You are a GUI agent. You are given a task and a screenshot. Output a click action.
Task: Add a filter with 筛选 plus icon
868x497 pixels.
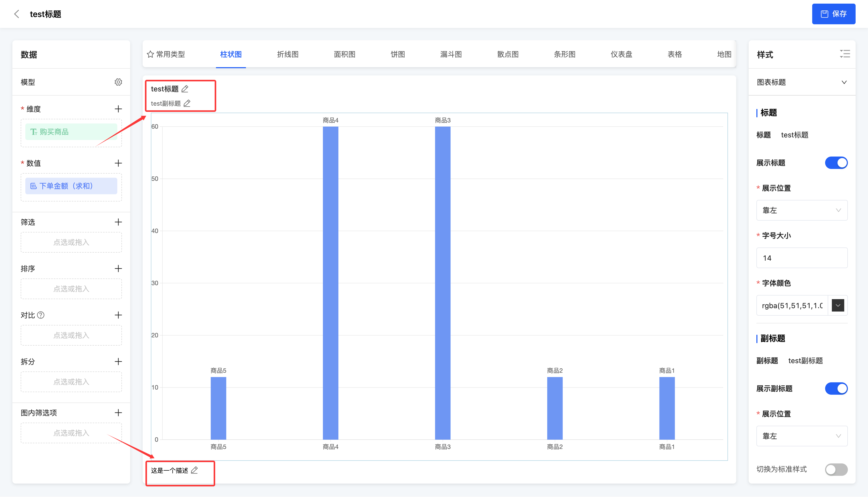coord(118,222)
